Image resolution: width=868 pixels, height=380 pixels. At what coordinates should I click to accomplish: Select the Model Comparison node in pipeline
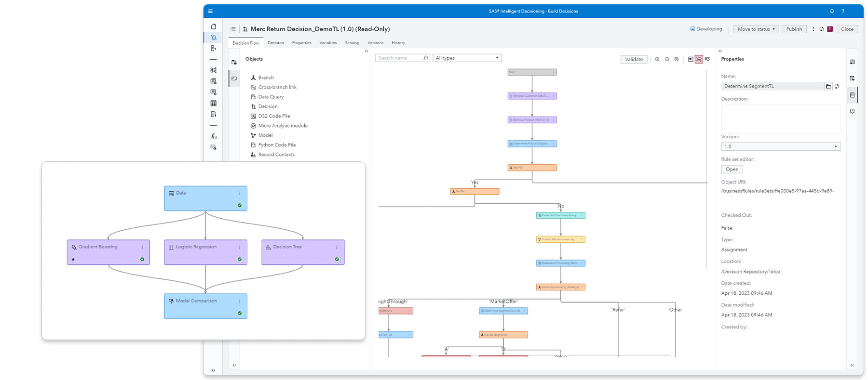pos(205,306)
